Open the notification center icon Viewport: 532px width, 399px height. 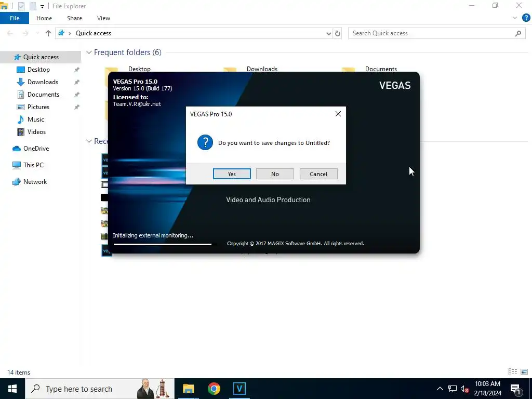coord(515,389)
